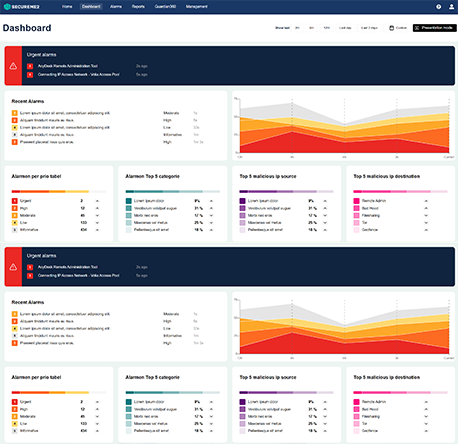The width and height of the screenshot is (458, 444).
Task: Expand the Moderate row chevron, upper prio label card
Action: point(97,215)
